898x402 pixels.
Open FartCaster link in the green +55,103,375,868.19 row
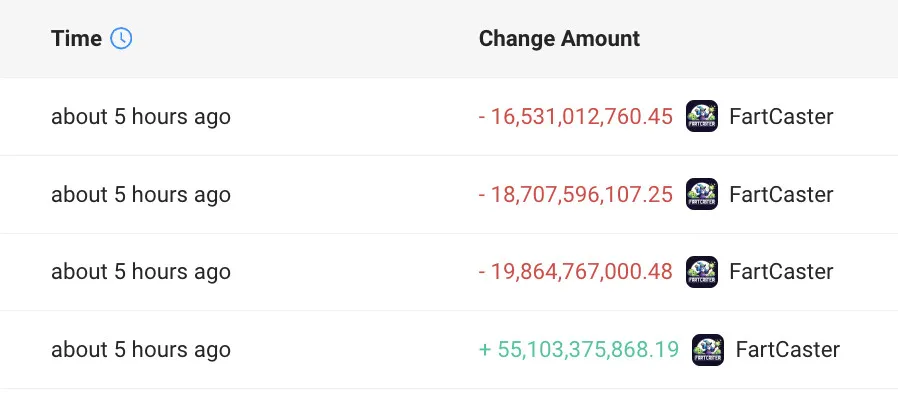[787, 350]
